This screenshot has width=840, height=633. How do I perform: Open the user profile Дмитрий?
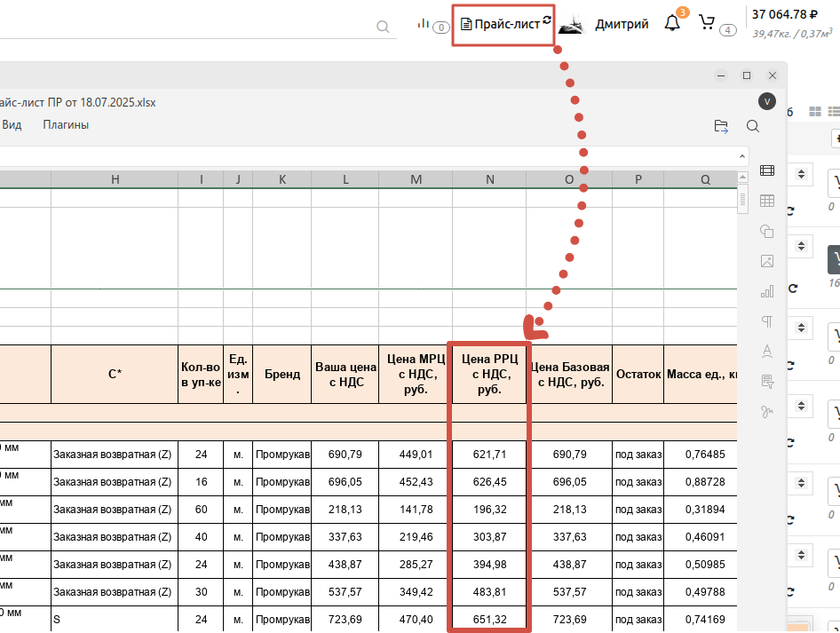click(x=622, y=24)
